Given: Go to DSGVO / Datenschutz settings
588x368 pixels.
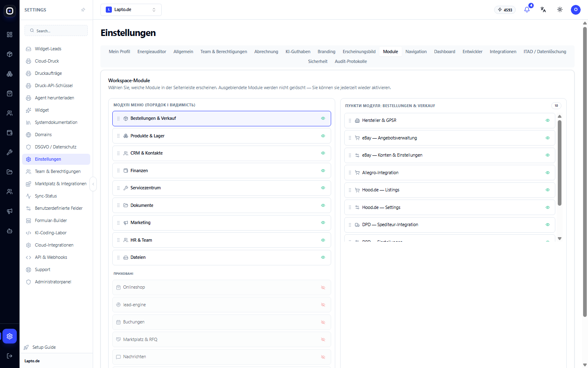Looking at the screenshot, I should (56, 147).
